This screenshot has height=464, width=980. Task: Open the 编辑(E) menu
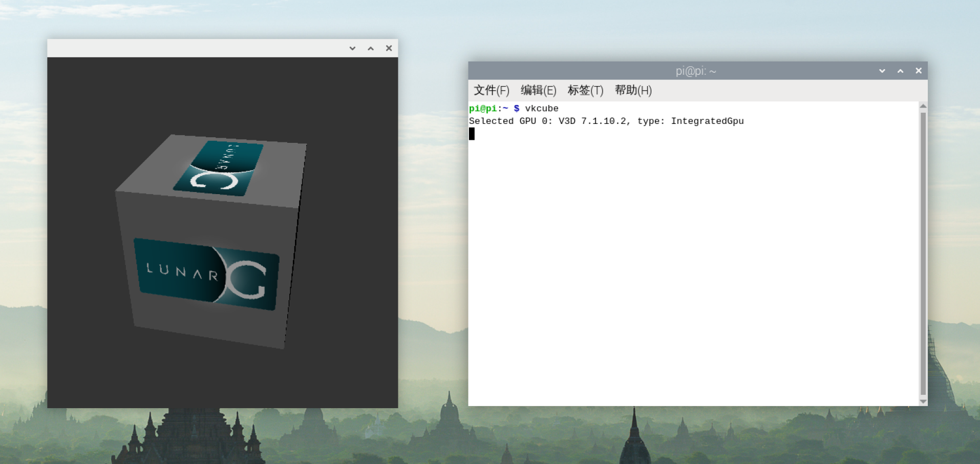538,91
